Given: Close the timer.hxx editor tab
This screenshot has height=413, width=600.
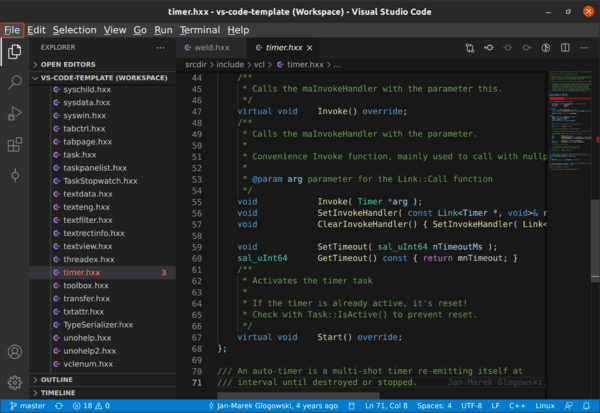Looking at the screenshot, I should click(x=310, y=48).
